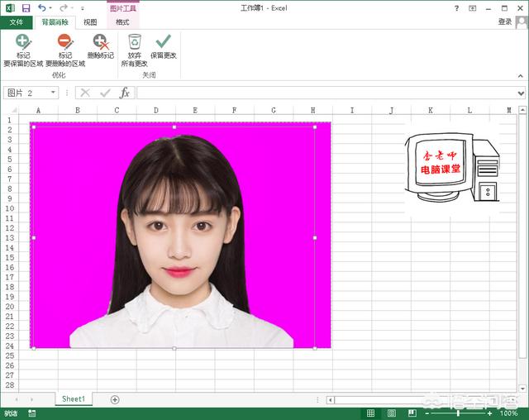Click Keep Changes checkmark icon

(164, 42)
